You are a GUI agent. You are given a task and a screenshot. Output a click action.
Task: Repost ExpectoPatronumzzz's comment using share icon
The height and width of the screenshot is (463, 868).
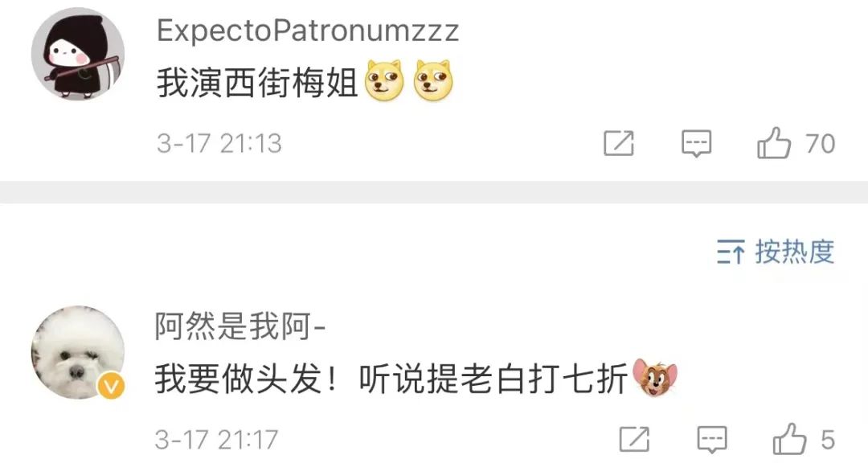point(618,143)
